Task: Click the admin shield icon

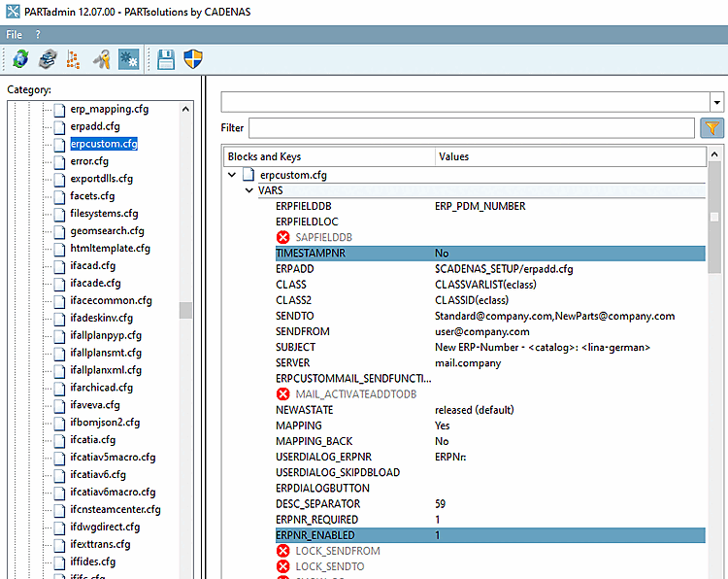Action: coord(193,59)
